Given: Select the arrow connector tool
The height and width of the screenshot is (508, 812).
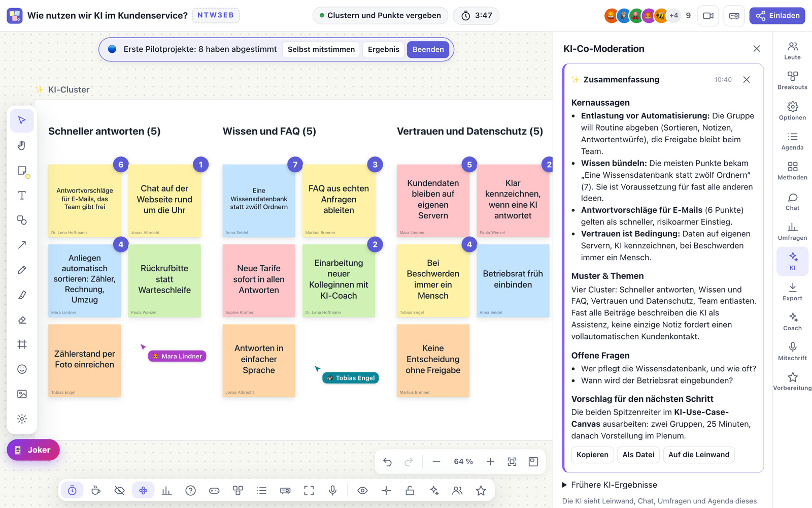Looking at the screenshot, I should [x=22, y=245].
